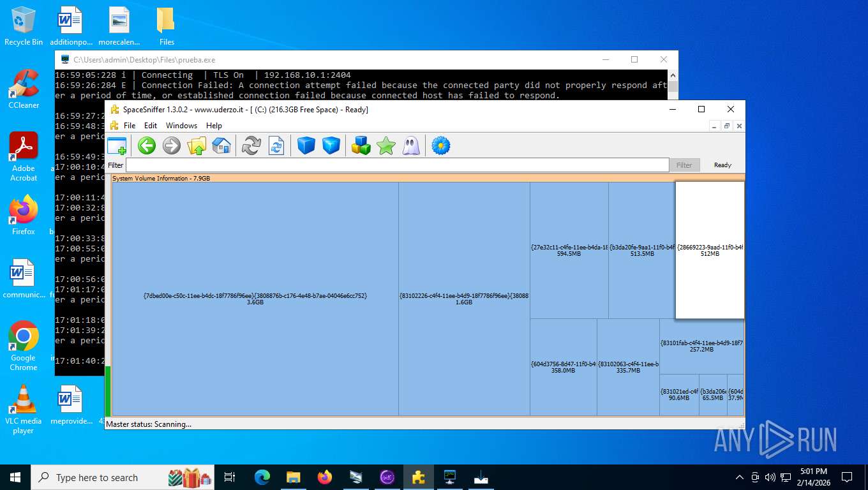Open the Windows menu
Screen dimensions: 868x490
[x=182, y=126]
